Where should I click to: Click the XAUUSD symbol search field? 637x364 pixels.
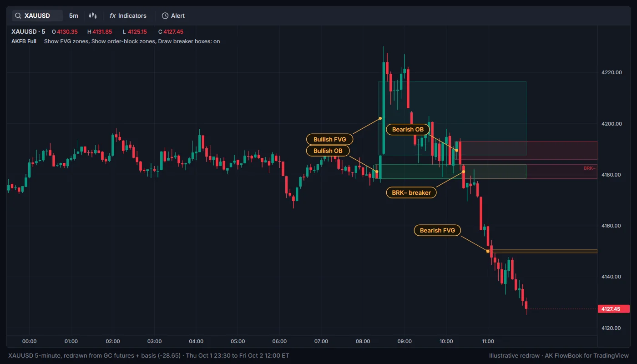click(37, 15)
